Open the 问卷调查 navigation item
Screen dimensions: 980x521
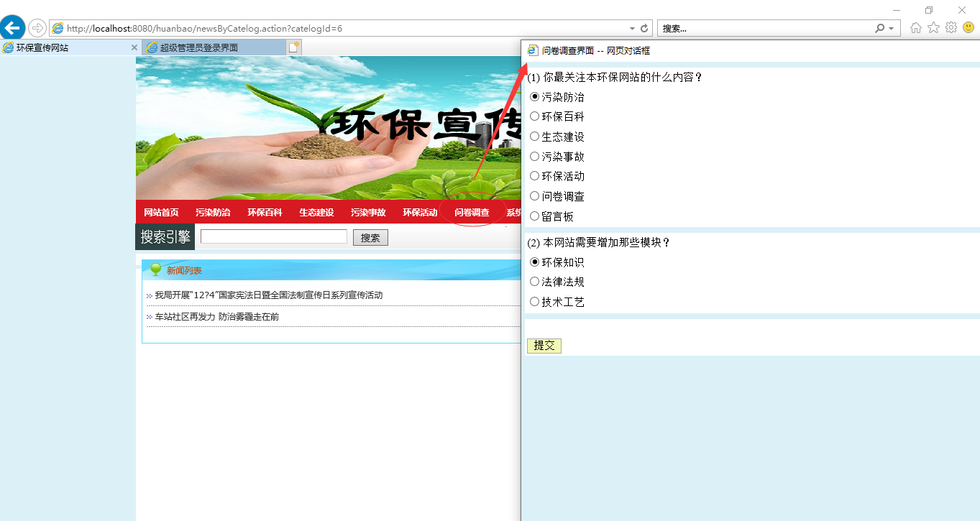(x=472, y=212)
